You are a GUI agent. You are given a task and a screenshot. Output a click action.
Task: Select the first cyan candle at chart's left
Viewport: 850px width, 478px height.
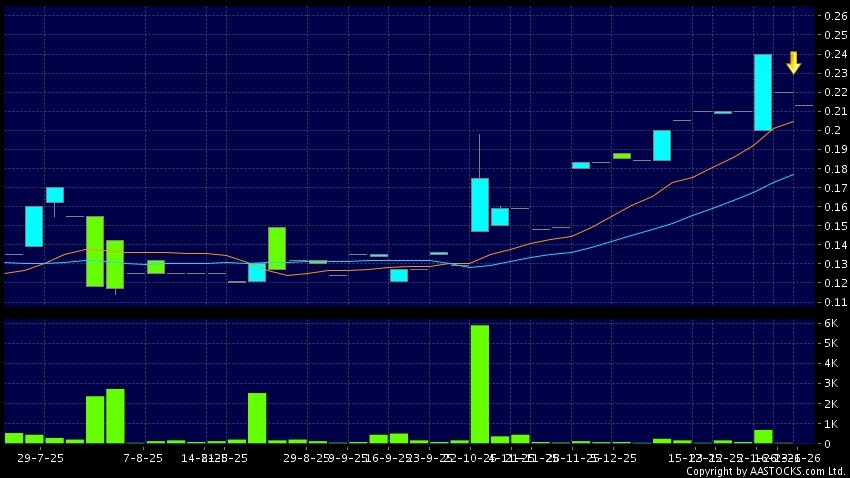tap(34, 226)
